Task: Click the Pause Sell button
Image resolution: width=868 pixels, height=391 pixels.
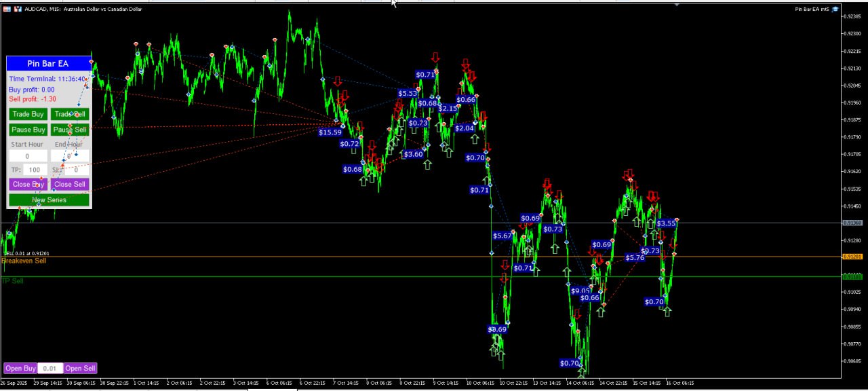Action: pos(70,130)
